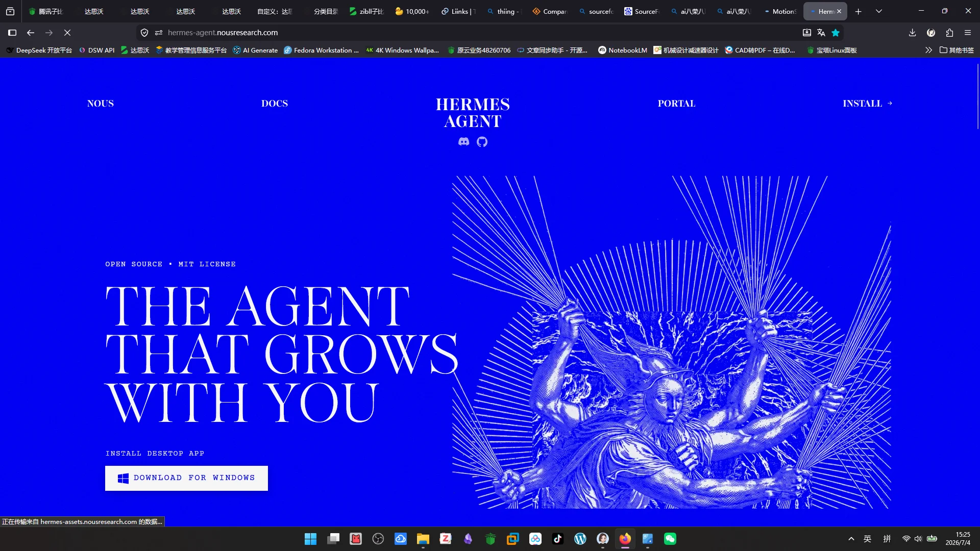Open the 15:25 clock and date panel
Image resolution: width=980 pixels, height=551 pixels.
[958, 539]
